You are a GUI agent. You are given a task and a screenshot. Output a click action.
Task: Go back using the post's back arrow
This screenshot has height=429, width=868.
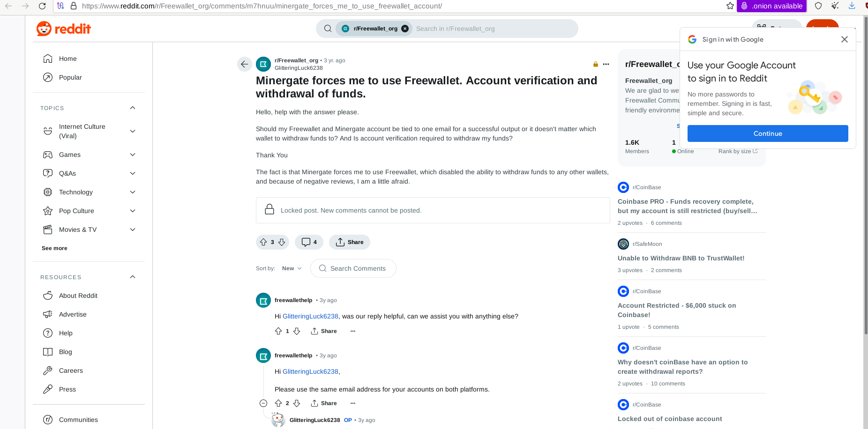click(x=245, y=64)
